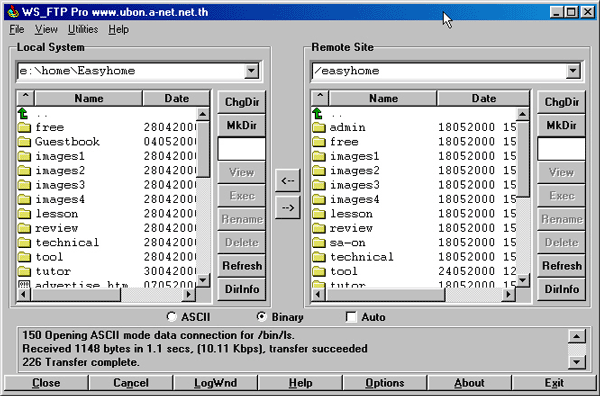The image size is (600, 396).
Task: Select the remote free folder icon
Action: [x=318, y=142]
